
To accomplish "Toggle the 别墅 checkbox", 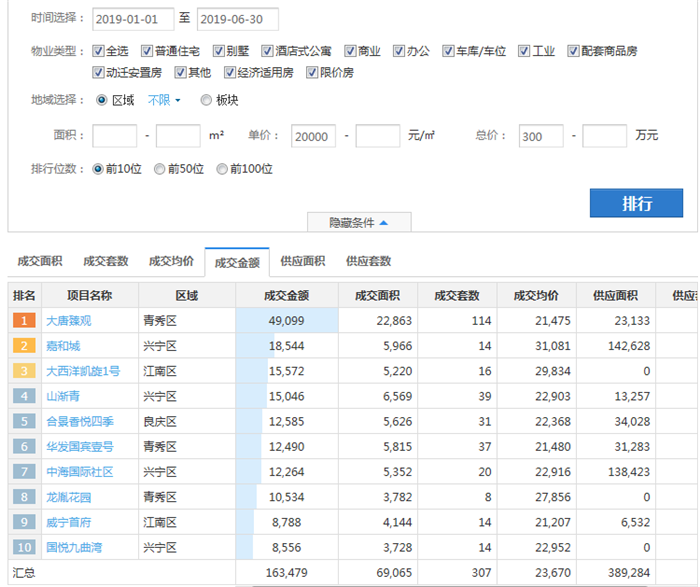I will point(218,51).
